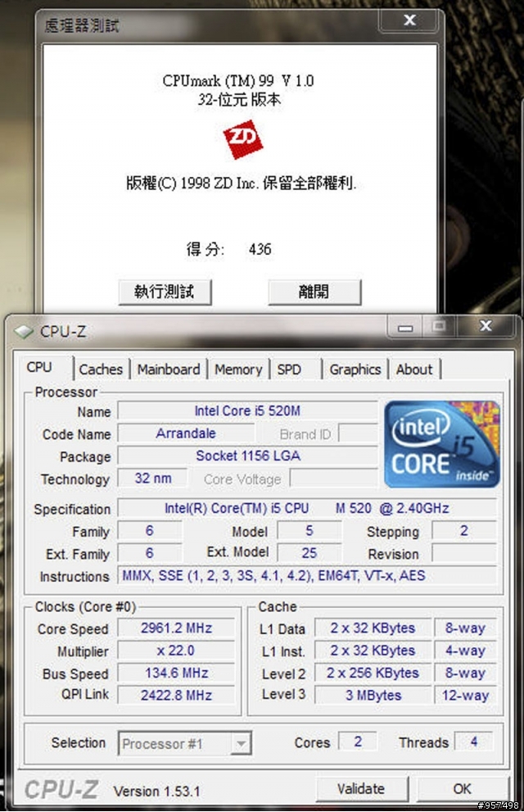
Task: Click the empty Revision field
Action: pos(464,553)
